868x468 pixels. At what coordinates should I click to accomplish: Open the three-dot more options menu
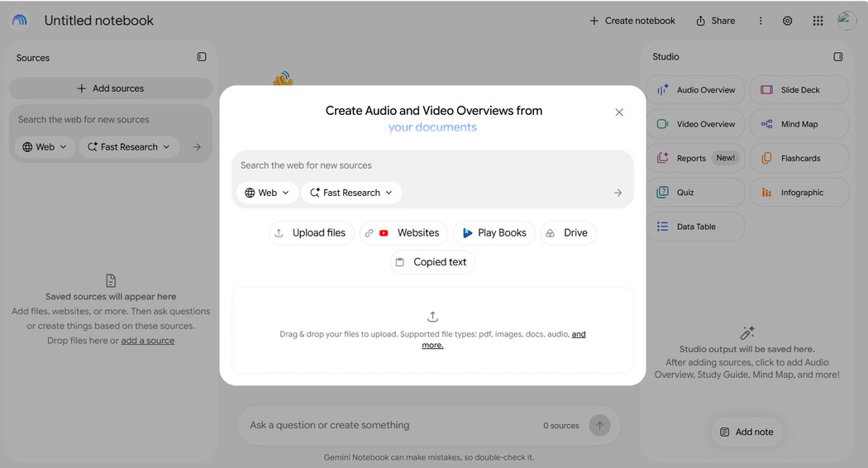(x=761, y=21)
